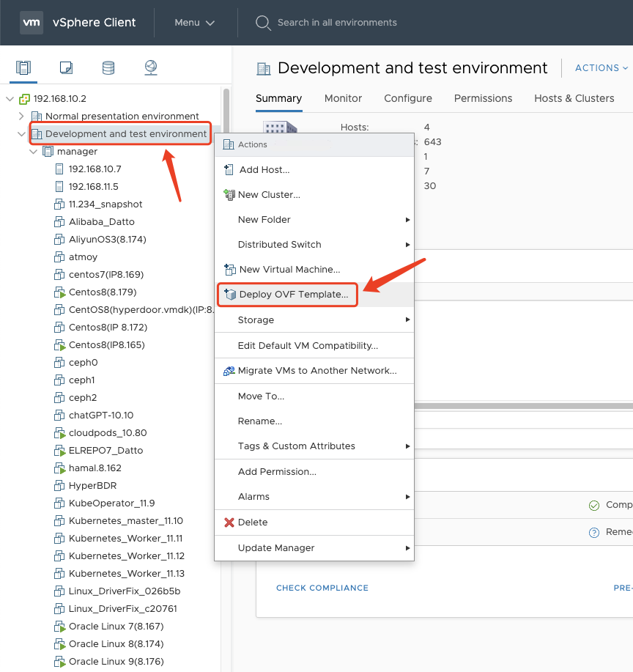This screenshot has height=672, width=633.
Task: Select Edit Default VM Compatibility
Action: [x=314, y=345]
